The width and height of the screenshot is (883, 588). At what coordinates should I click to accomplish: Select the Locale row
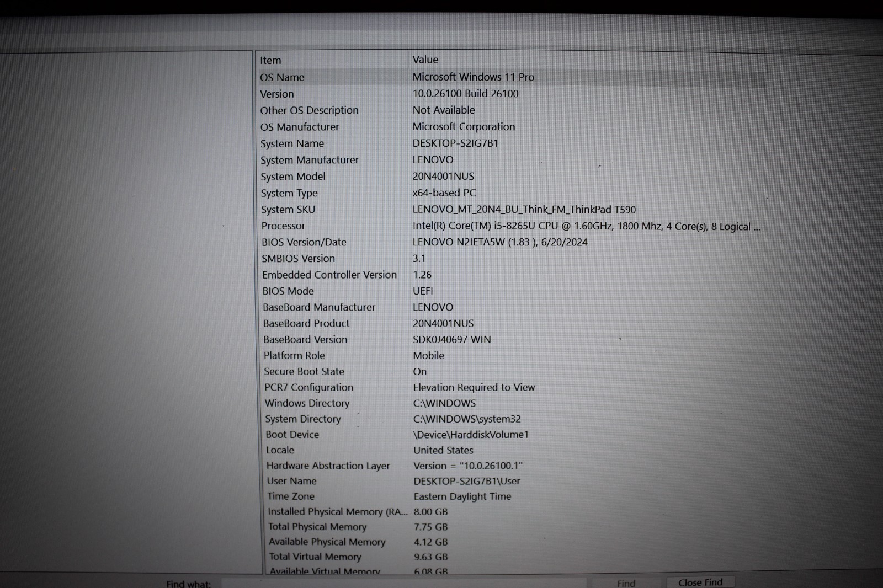pyautogui.click(x=513, y=450)
